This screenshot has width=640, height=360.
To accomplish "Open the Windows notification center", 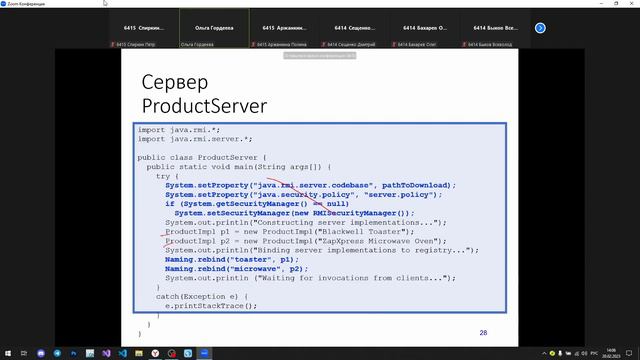I will [629, 353].
